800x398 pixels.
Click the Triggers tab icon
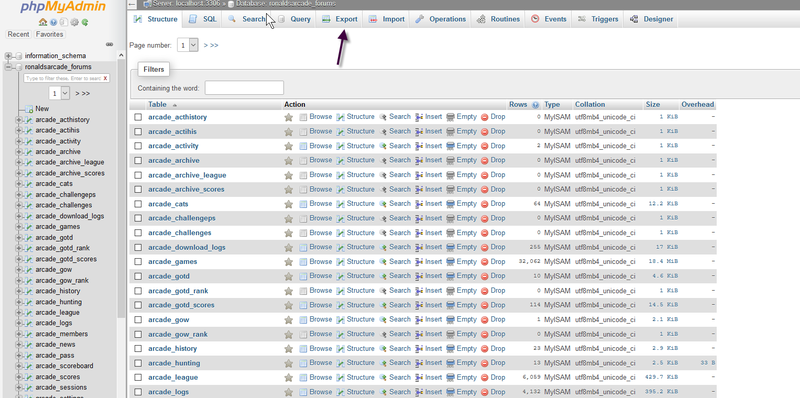click(582, 19)
